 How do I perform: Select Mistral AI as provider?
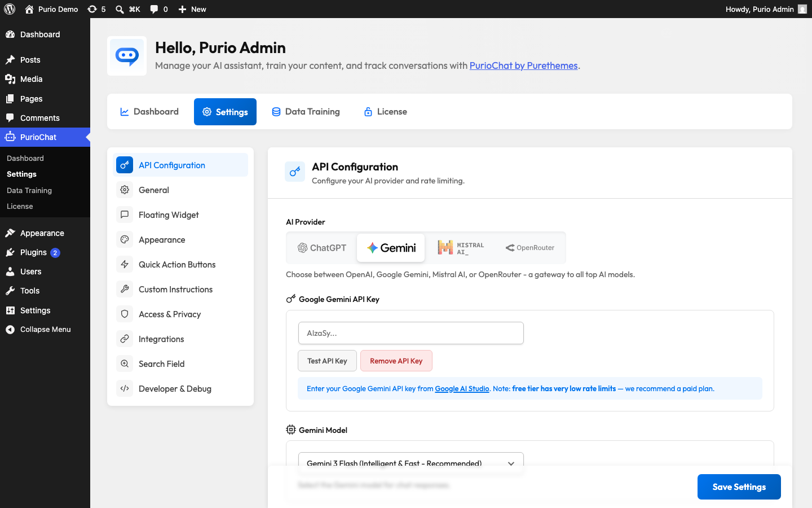pos(460,248)
